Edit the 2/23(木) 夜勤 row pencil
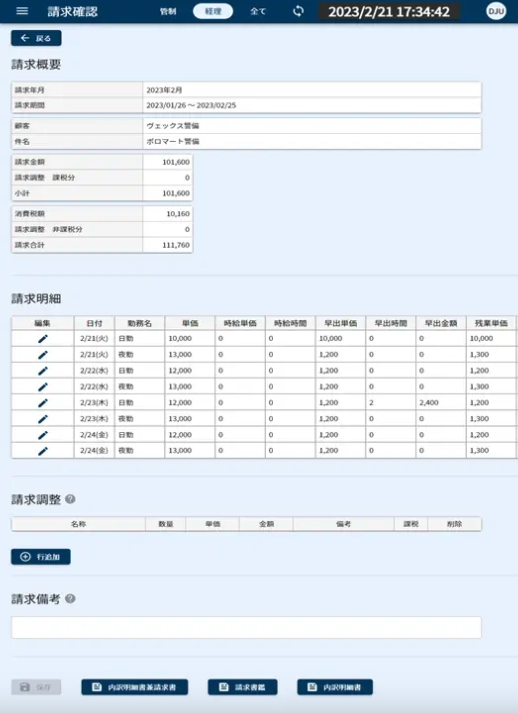This screenshot has height=713, width=518. click(x=43, y=419)
